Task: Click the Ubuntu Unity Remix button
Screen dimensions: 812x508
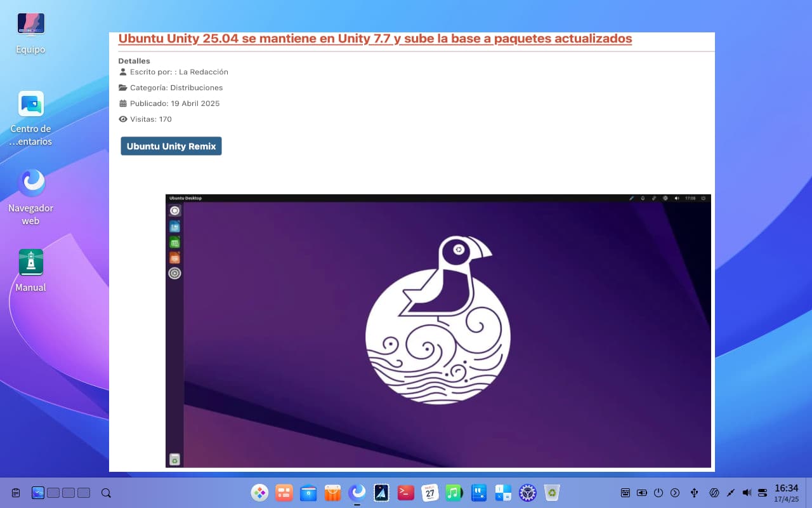Action: click(171, 146)
